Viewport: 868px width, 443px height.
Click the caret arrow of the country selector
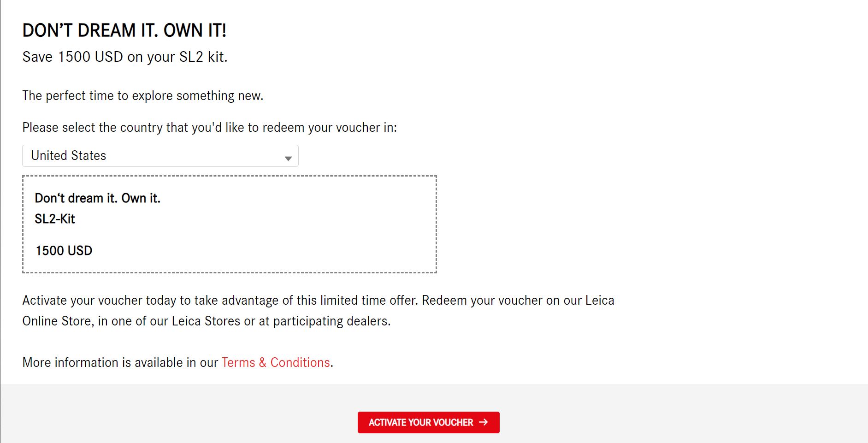(x=288, y=159)
